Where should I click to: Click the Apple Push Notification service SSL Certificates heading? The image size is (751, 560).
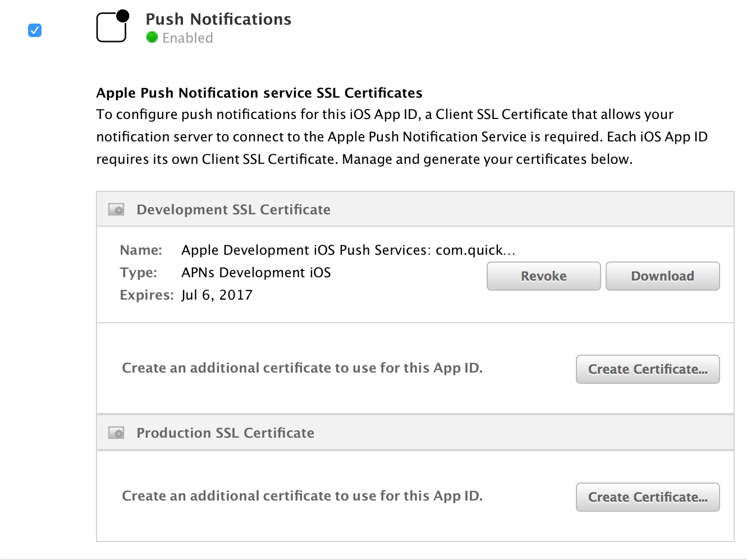259,93
